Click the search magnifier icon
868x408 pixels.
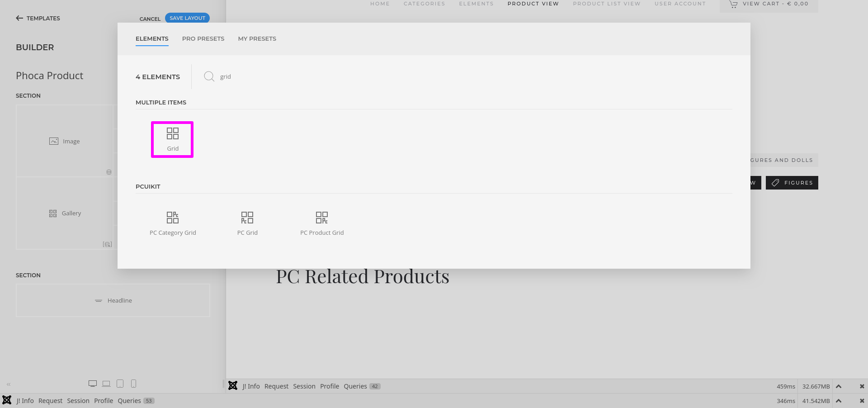(x=209, y=76)
